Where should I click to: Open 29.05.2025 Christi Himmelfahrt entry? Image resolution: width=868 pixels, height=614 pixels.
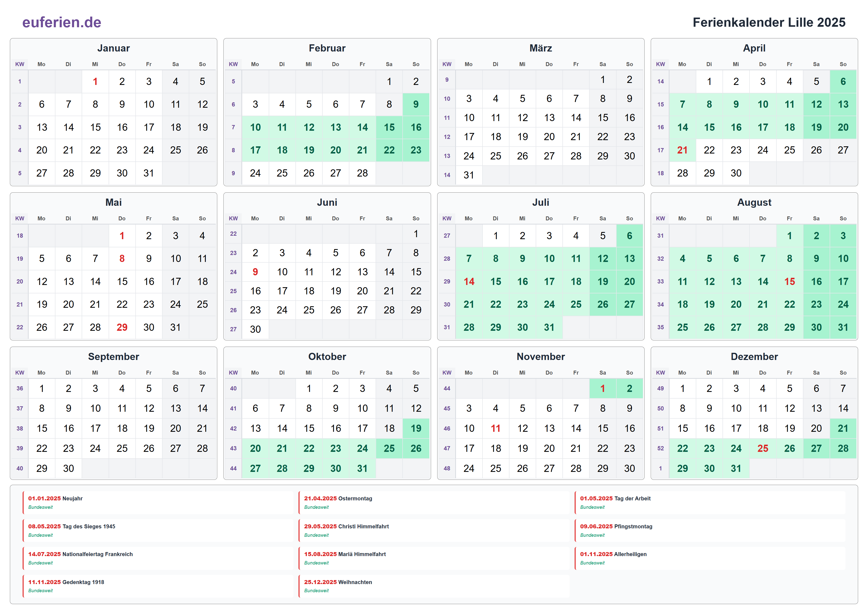coord(434,530)
